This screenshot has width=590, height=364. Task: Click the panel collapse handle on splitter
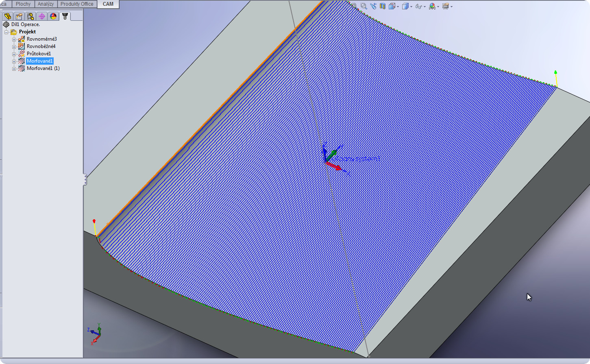[85, 180]
